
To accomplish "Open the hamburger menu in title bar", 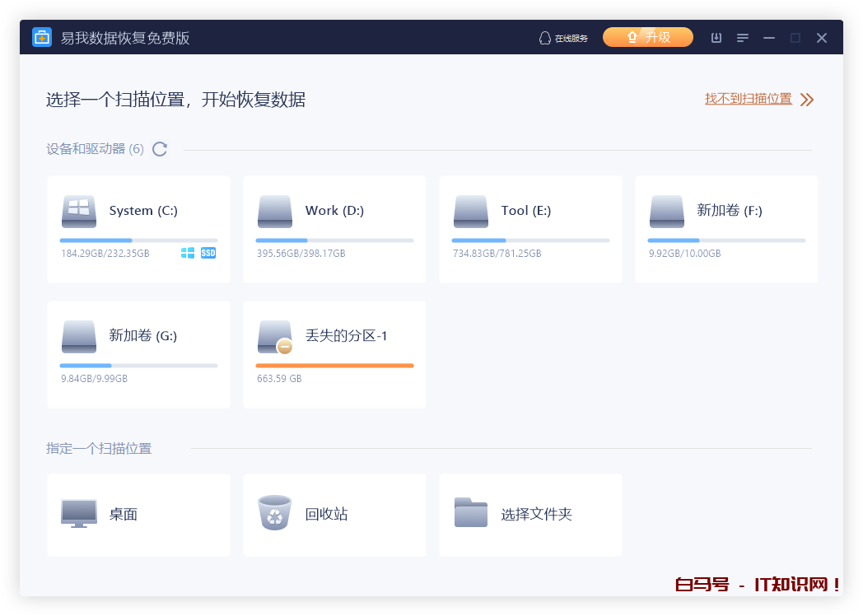I will point(742,37).
